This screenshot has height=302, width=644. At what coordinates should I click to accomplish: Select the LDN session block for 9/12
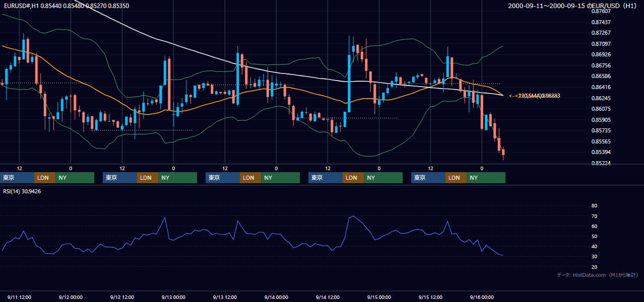(x=148, y=178)
